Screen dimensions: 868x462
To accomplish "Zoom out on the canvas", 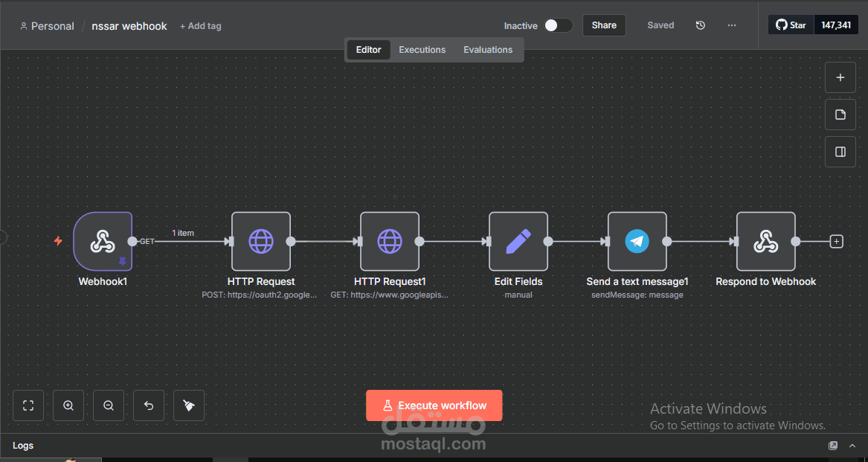I will tap(109, 405).
